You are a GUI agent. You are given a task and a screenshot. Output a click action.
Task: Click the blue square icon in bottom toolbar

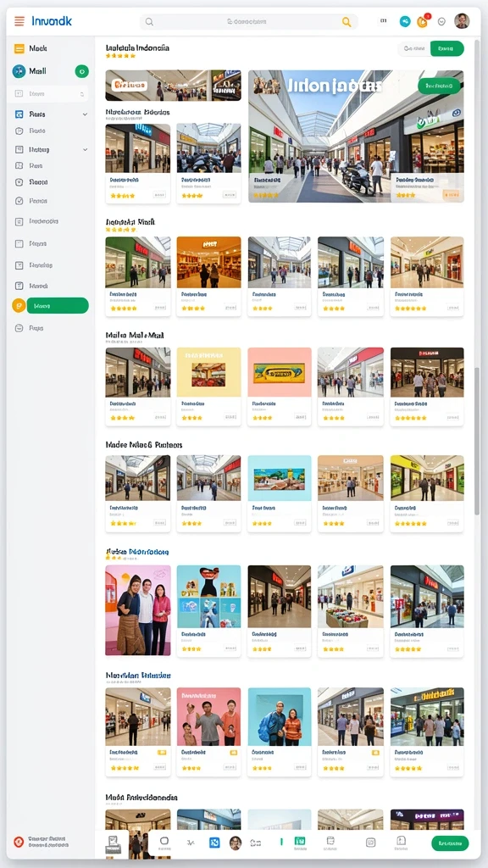(214, 843)
